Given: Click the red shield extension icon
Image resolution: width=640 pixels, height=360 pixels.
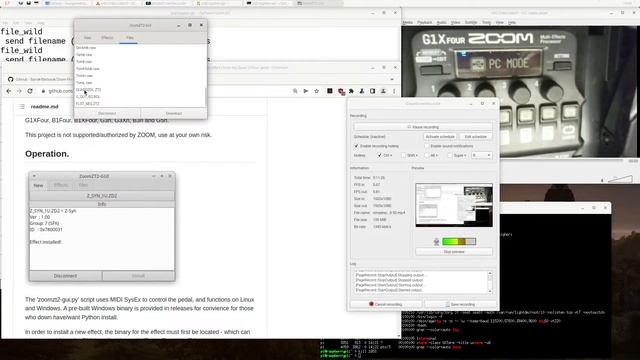Looking at the screenshot, I should 341,91.
